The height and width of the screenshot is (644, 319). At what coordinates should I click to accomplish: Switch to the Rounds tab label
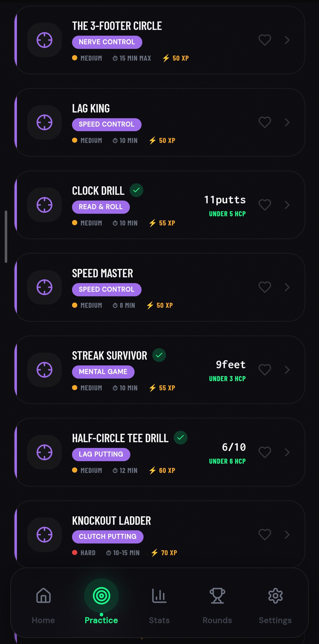tap(217, 620)
